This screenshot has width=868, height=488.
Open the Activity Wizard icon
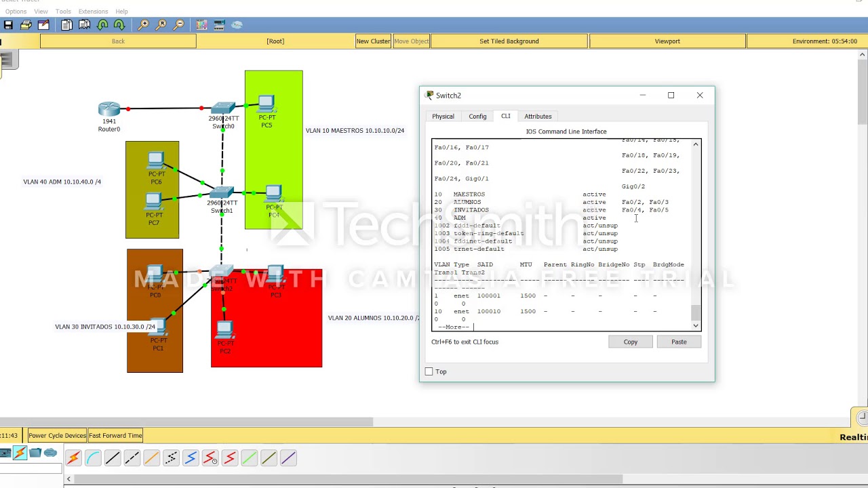click(43, 25)
